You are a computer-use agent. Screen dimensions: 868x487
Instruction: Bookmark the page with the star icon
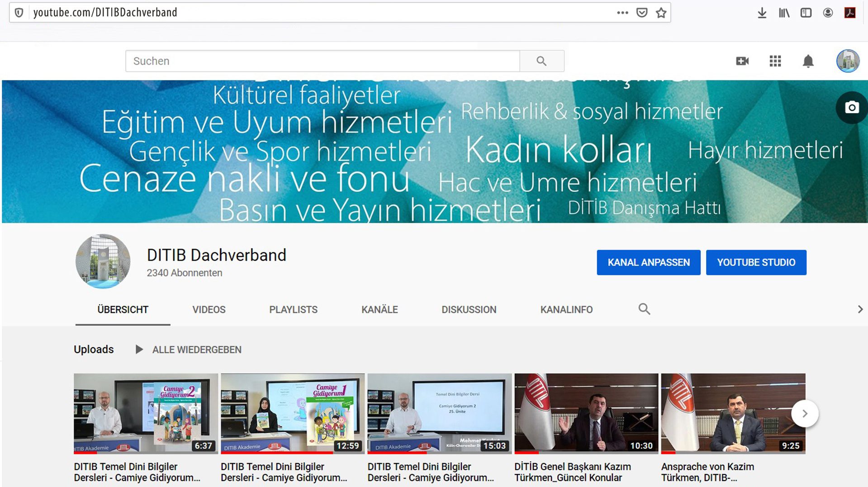661,13
